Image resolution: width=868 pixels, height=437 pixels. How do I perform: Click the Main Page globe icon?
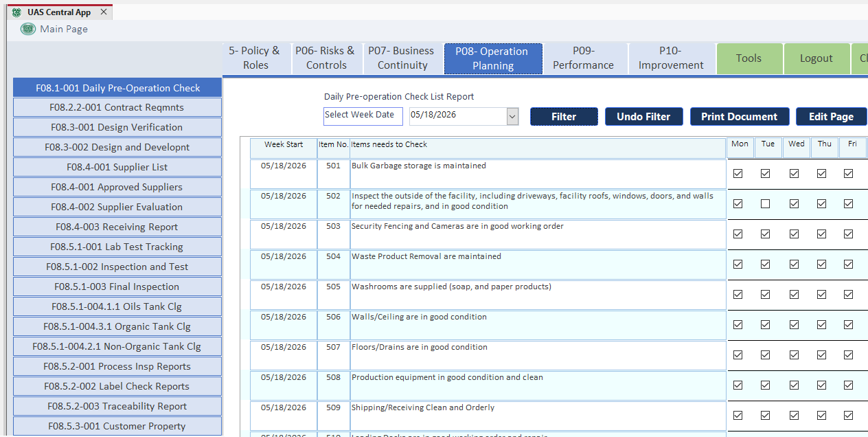pos(28,29)
